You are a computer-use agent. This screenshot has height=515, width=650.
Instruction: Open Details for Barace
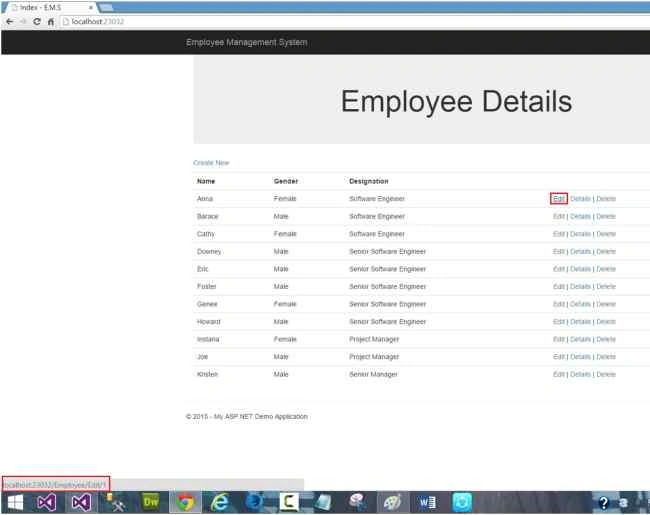click(x=580, y=216)
